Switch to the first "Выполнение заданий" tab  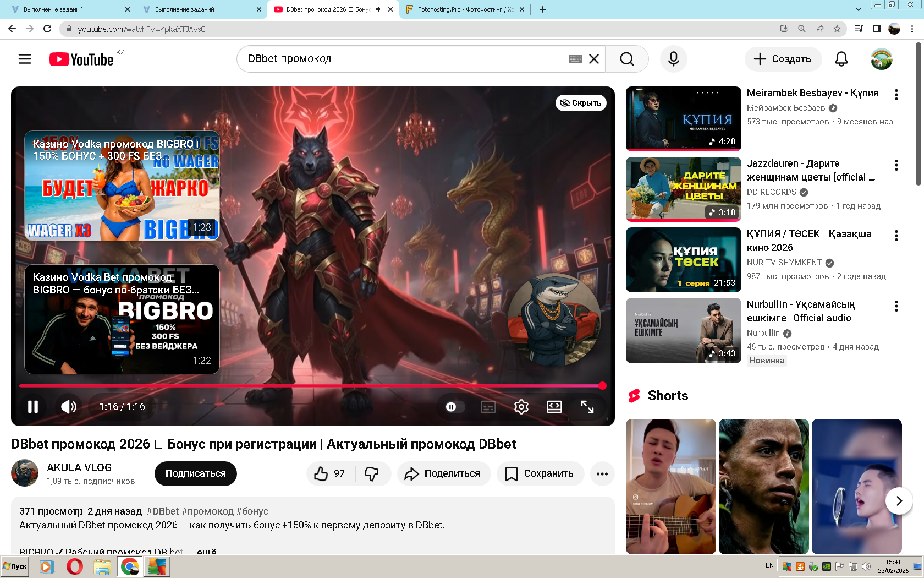tap(66, 9)
